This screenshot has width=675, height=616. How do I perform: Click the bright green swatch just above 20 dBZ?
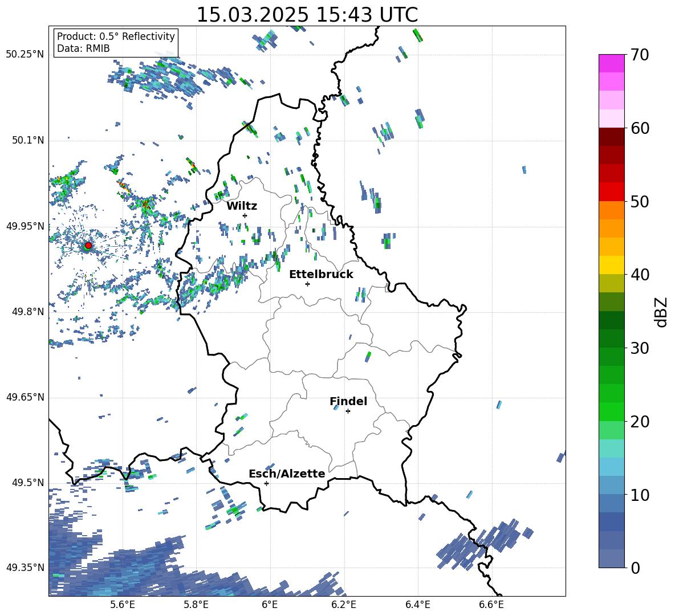pos(611,411)
